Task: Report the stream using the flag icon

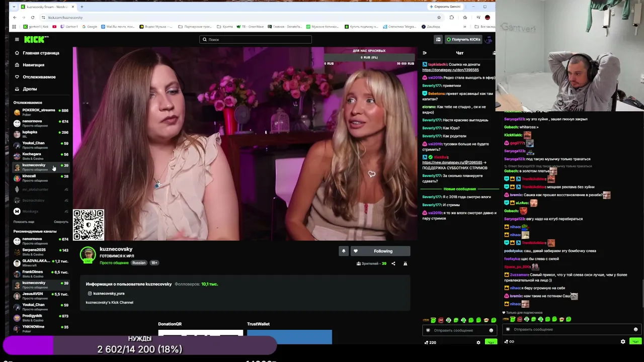Action: [405, 263]
